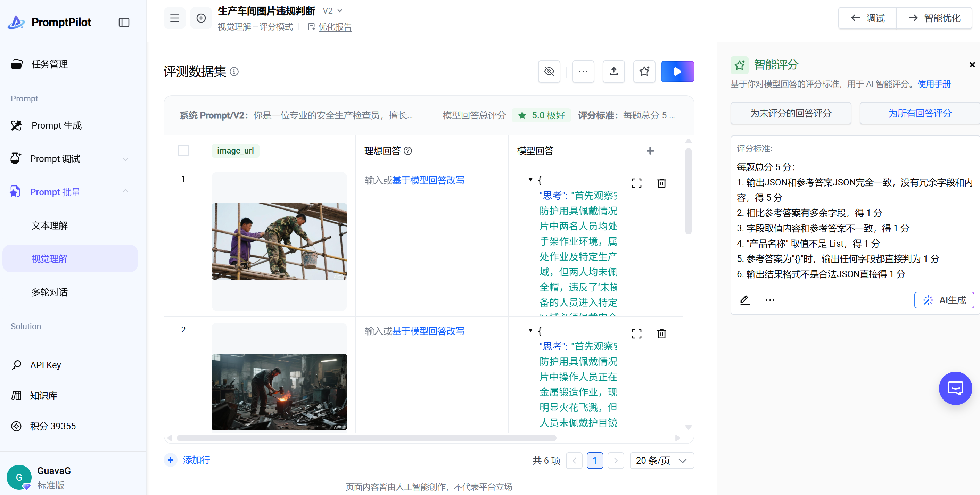Open the V2 version dropdown
This screenshot has width=980, height=495.
tap(333, 11)
